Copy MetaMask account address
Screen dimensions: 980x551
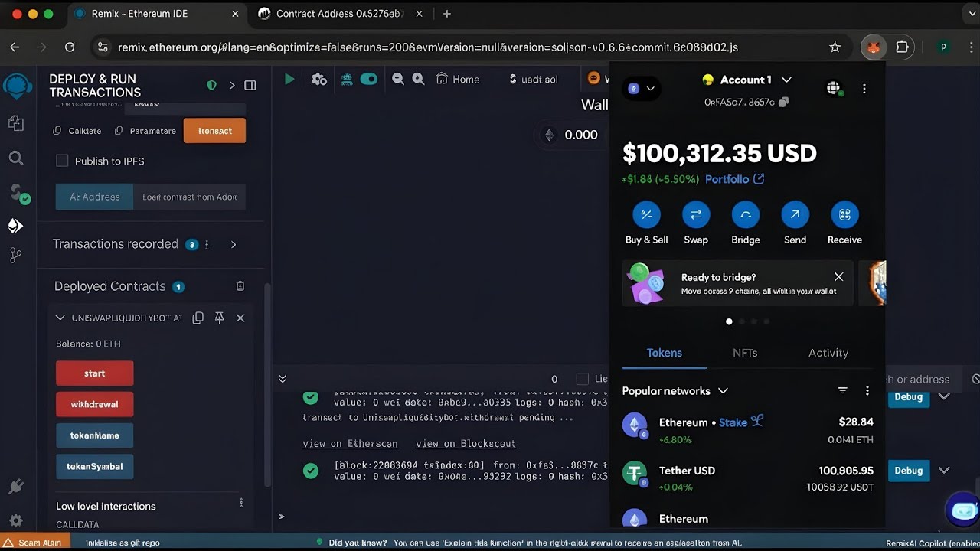[x=783, y=102]
